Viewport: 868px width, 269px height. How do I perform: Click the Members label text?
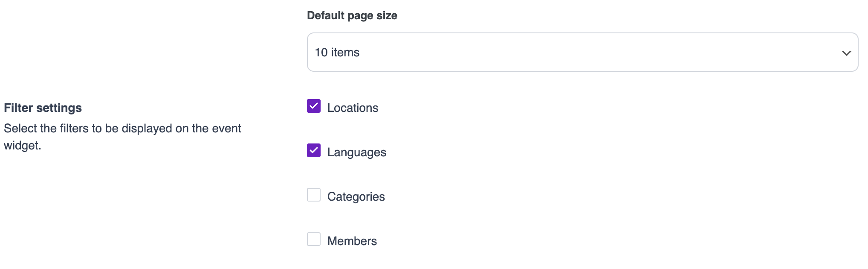(352, 241)
